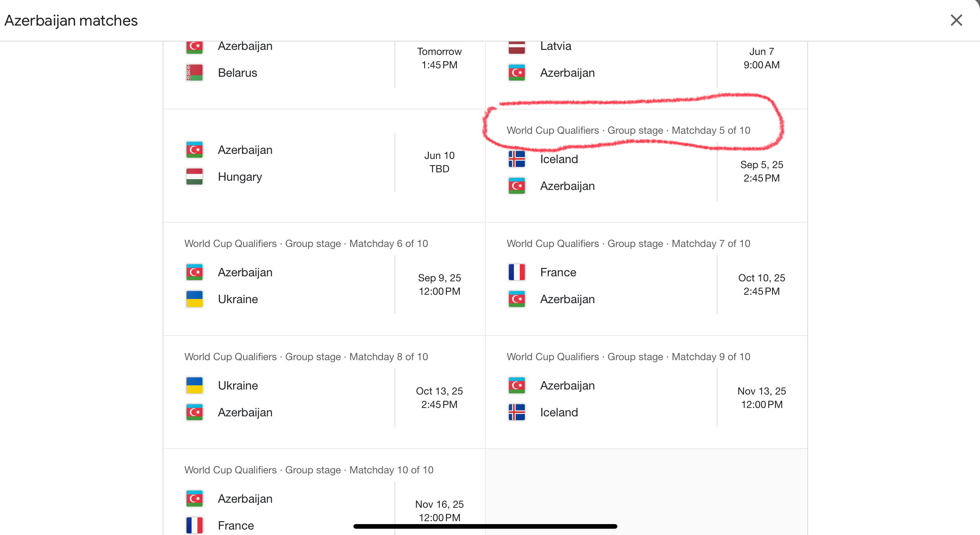The image size is (980, 535).
Task: Open Matchday 10 of 10 header
Action: pyautogui.click(x=309, y=470)
